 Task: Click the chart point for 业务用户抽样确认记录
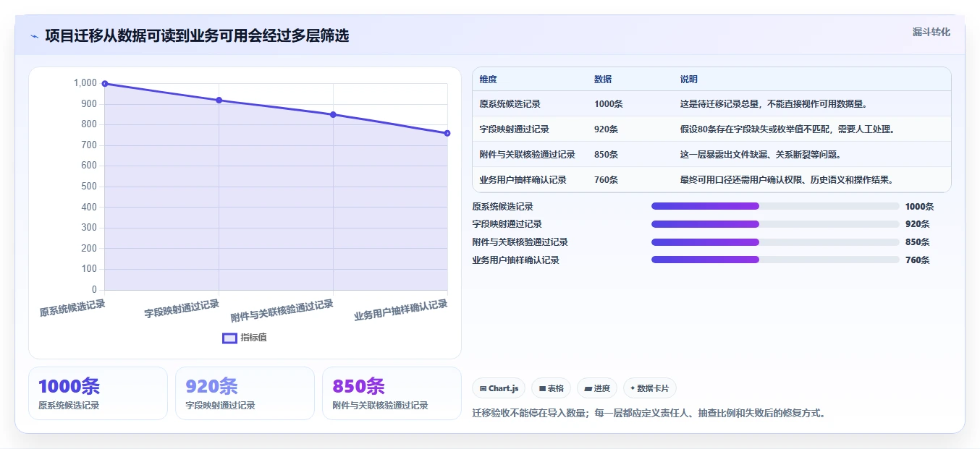point(447,133)
